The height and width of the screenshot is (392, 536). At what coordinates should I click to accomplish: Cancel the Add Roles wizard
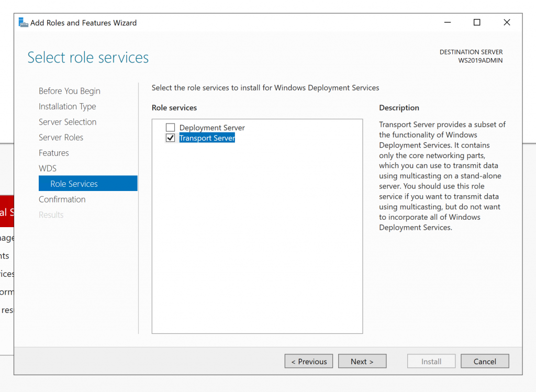click(485, 361)
